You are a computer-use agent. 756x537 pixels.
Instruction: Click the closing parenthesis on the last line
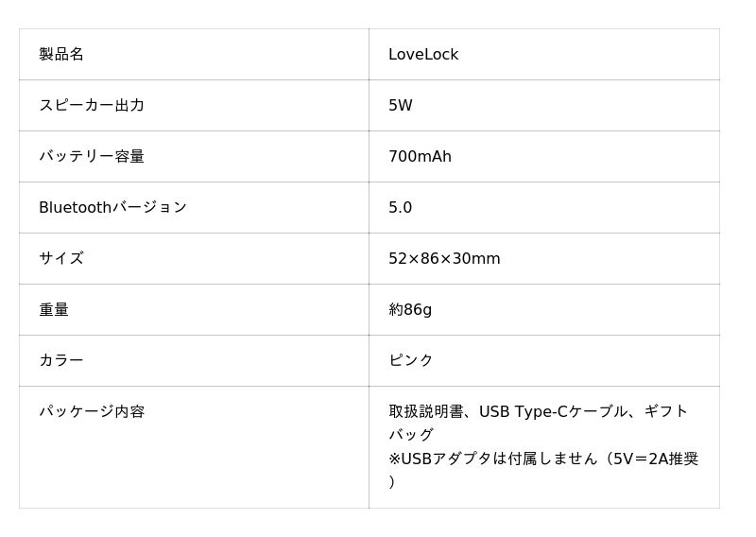point(391,482)
